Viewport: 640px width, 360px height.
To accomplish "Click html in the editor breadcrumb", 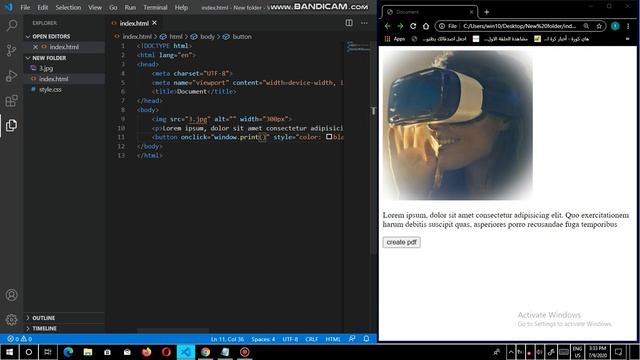I will [x=176, y=36].
